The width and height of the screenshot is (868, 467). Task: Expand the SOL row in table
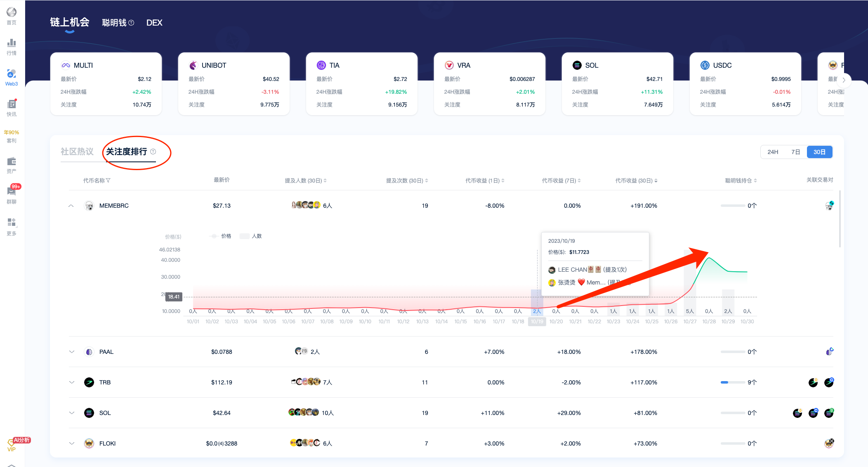[71, 413]
